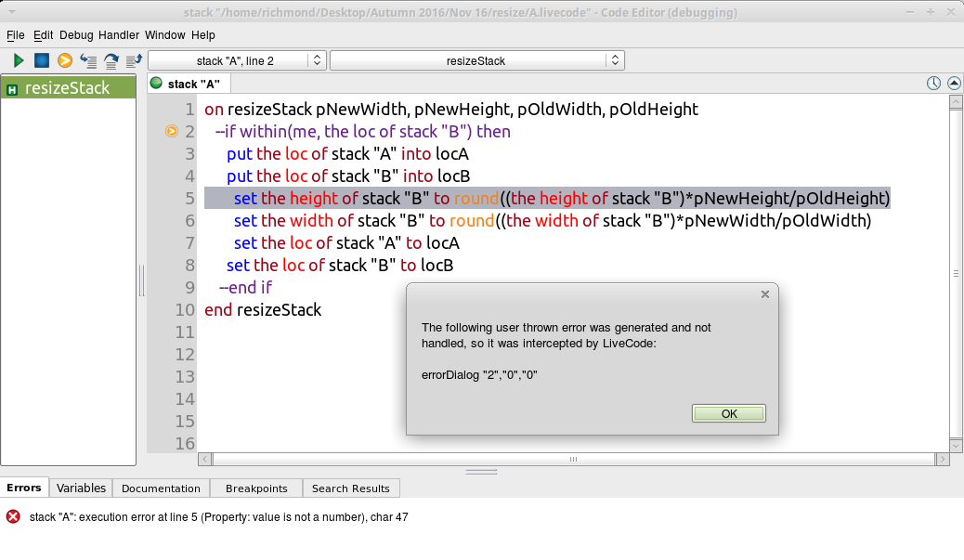Click the horizontal scrollbar below the code
The image size is (964, 560).
pyautogui.click(x=573, y=459)
